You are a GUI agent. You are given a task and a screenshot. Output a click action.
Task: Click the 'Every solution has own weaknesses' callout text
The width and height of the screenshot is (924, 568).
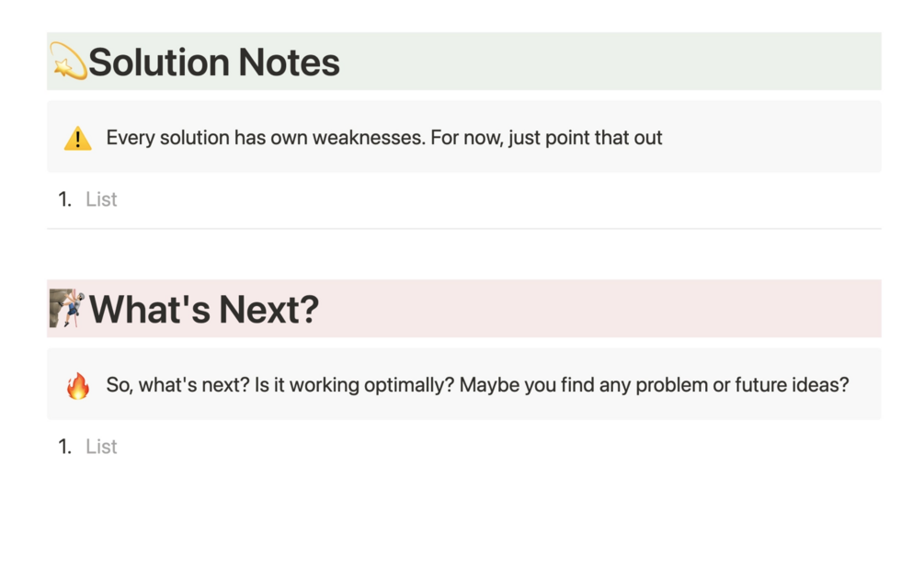coord(384,138)
